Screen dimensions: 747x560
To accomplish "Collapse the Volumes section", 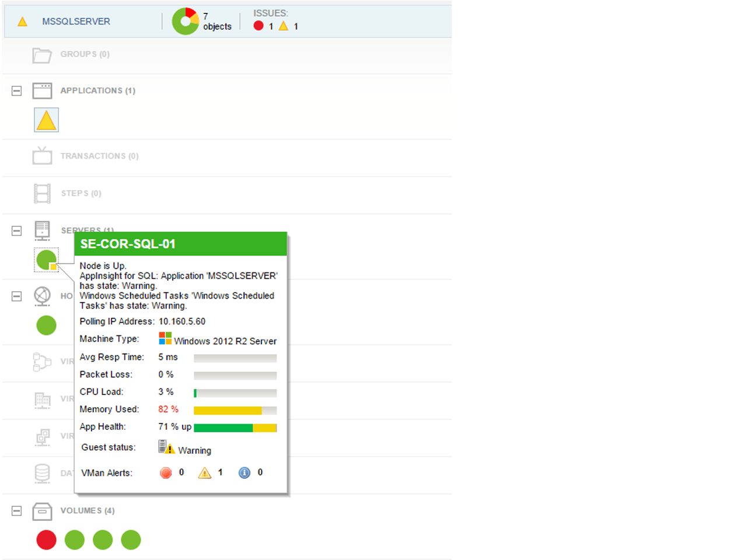I will coord(17,511).
